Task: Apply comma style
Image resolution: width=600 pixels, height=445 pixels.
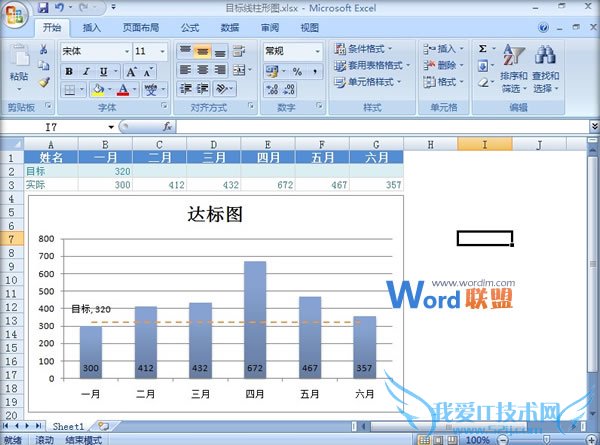Action: point(315,71)
